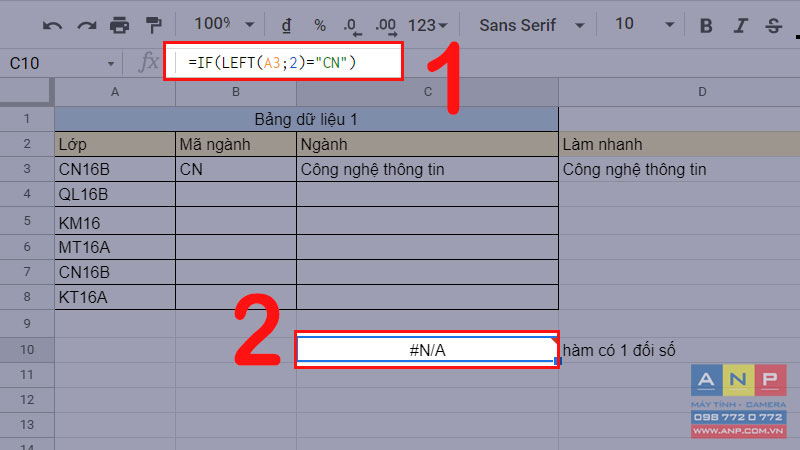Screen dimensions: 800x450
Task: Open the 100% zoom dropdown
Action: pyautogui.click(x=223, y=24)
